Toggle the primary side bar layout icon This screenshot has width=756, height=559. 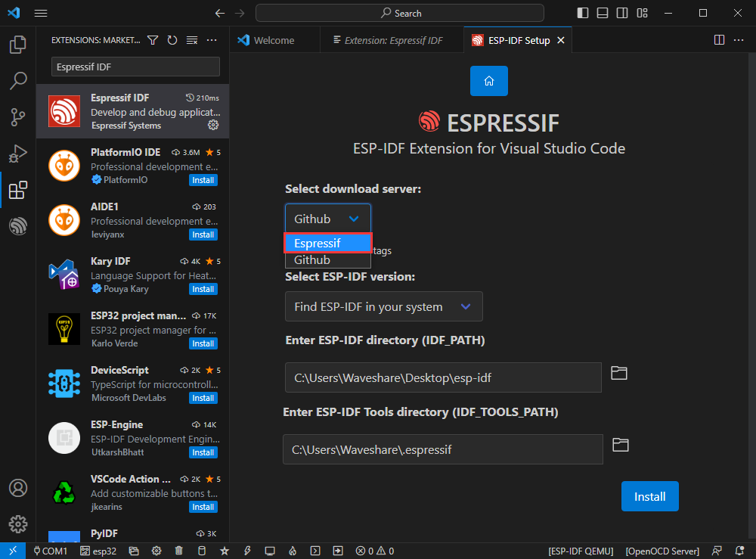pyautogui.click(x=583, y=13)
